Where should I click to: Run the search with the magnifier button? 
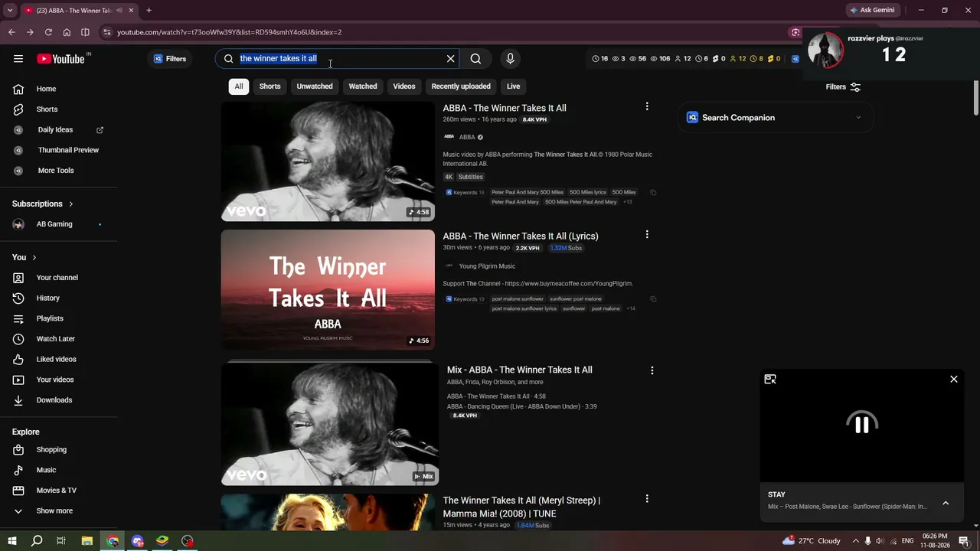(x=475, y=59)
